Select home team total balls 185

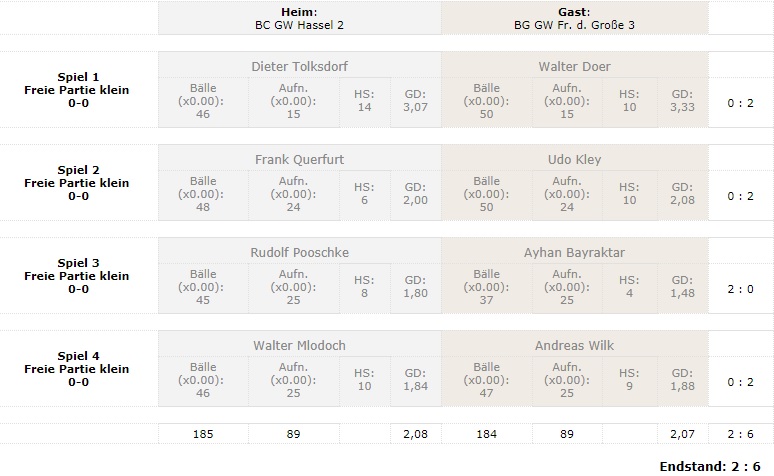pyautogui.click(x=203, y=434)
